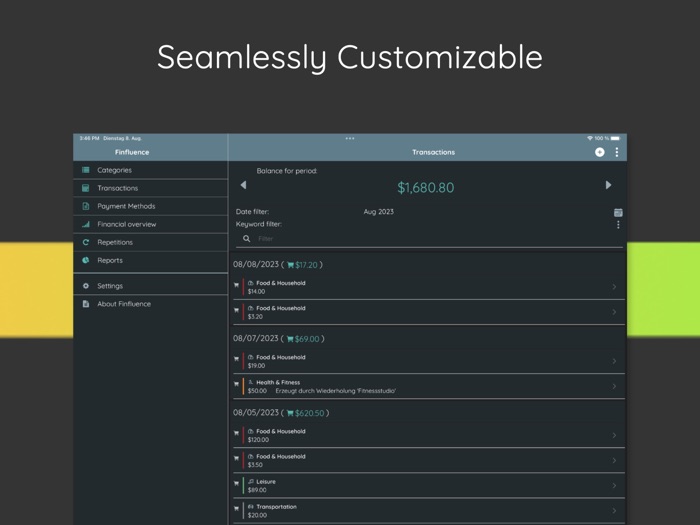This screenshot has height=525, width=700.
Task: Click the Payment Methods document icon
Action: (x=86, y=206)
